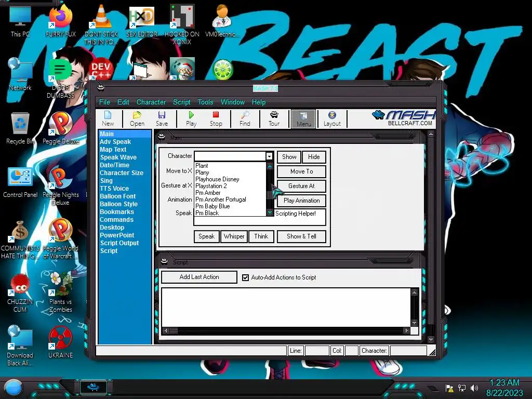Viewport: 532px width, 399px height.
Task: Click the New toolbar icon in MASH
Action: (x=108, y=119)
